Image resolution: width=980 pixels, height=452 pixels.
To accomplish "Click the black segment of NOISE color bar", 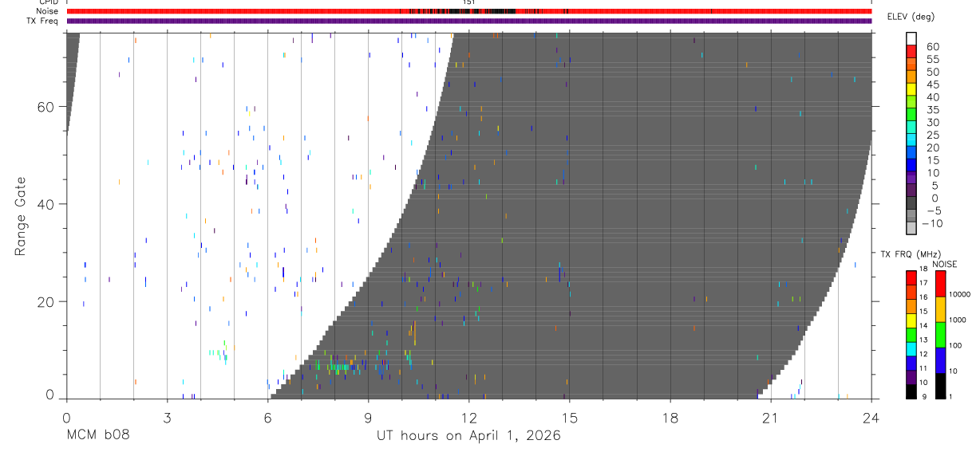I will (940, 385).
